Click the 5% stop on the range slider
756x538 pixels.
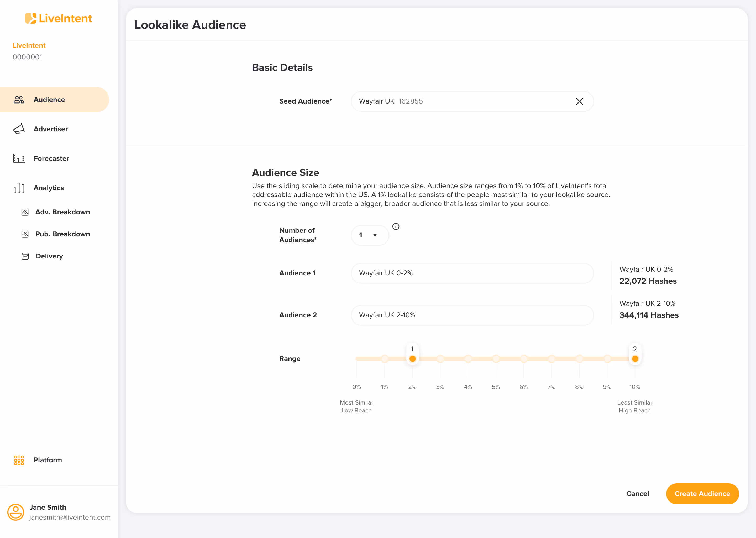[x=496, y=359]
